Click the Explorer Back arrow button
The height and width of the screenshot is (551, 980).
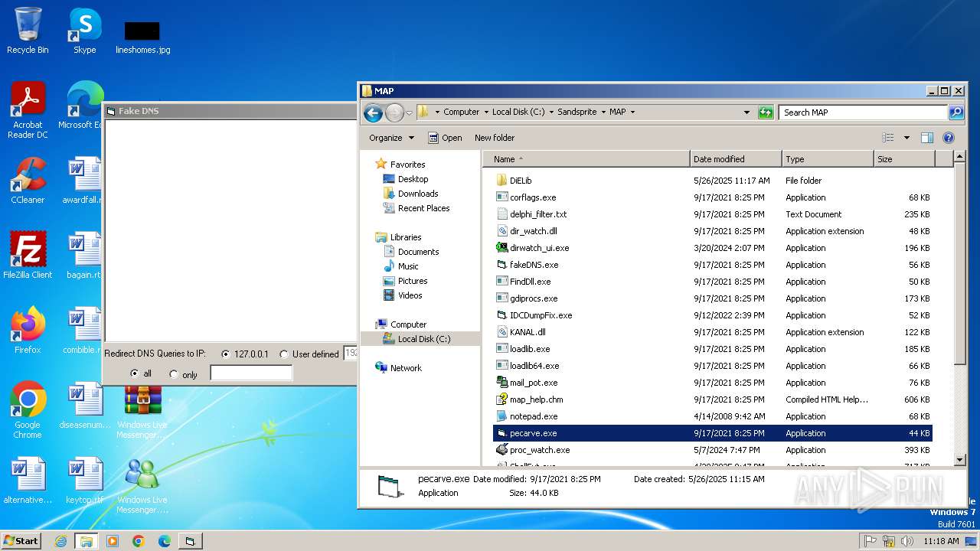click(x=373, y=112)
